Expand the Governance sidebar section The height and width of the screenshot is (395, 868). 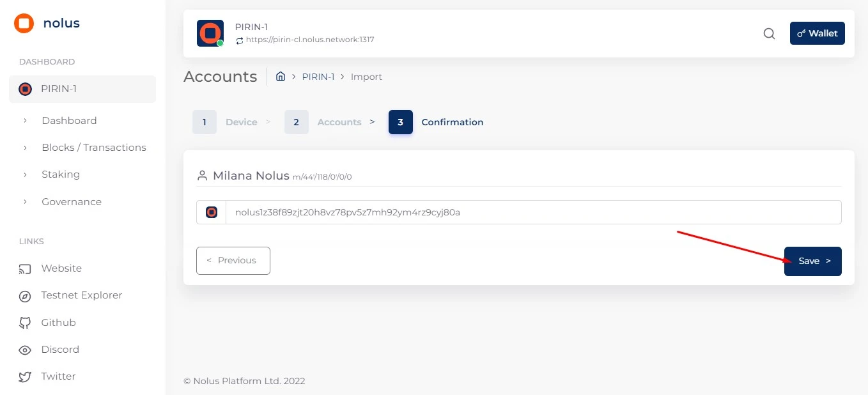point(71,201)
